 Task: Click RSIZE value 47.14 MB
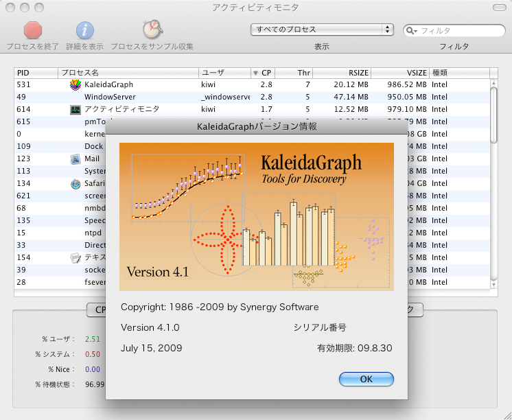[351, 97]
